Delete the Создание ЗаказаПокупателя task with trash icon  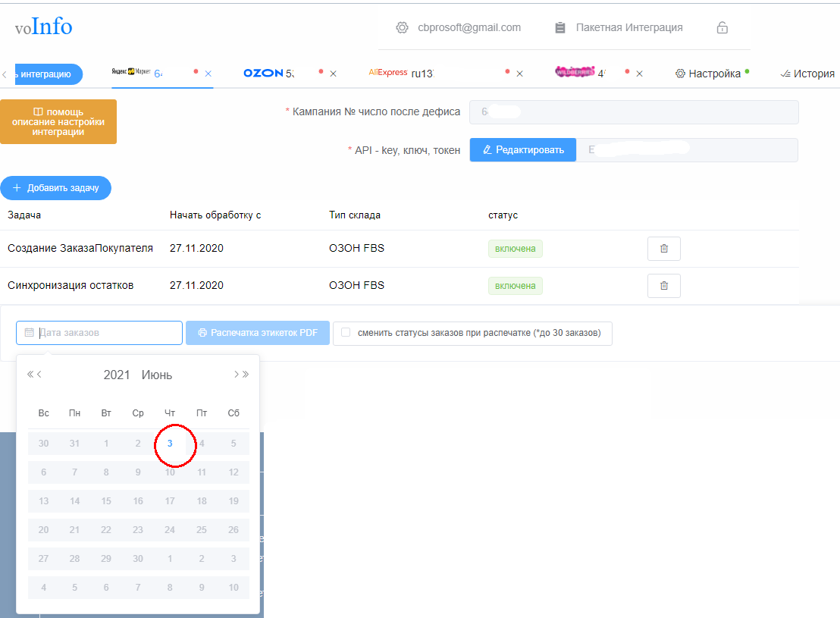point(663,249)
